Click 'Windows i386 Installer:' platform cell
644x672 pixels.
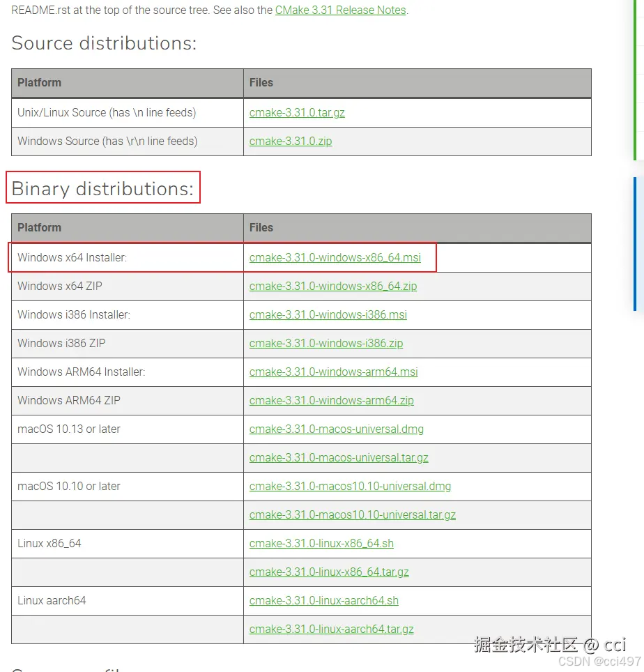pos(128,315)
